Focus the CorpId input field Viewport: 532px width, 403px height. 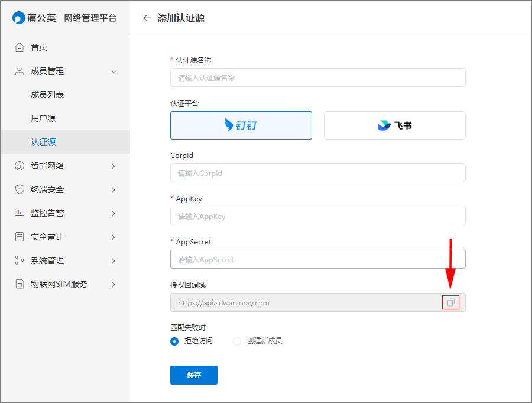[x=318, y=173]
